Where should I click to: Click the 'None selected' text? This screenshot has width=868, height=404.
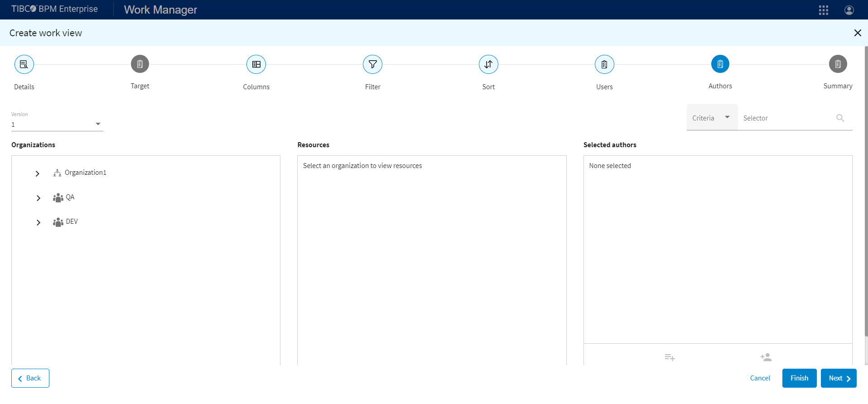[610, 166]
